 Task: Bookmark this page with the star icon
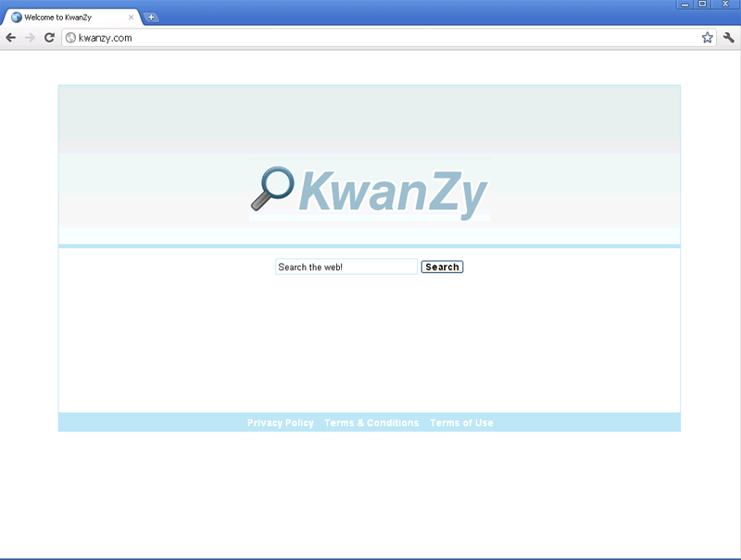pos(708,38)
